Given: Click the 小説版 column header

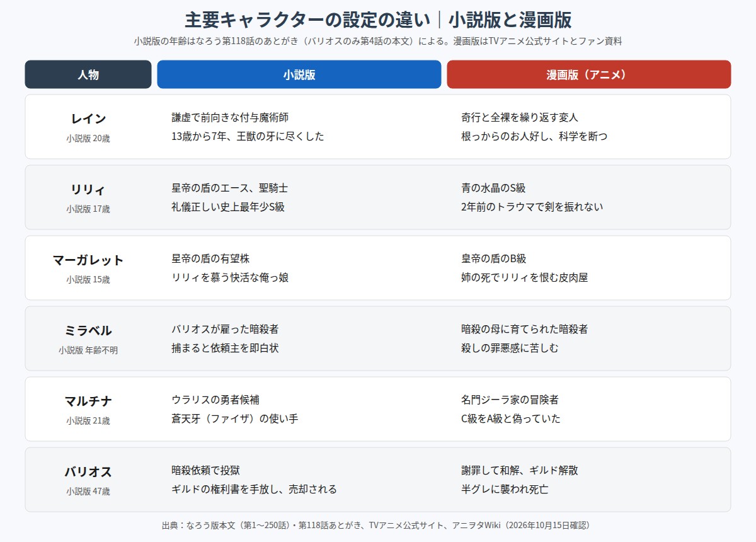Looking at the screenshot, I should [299, 74].
